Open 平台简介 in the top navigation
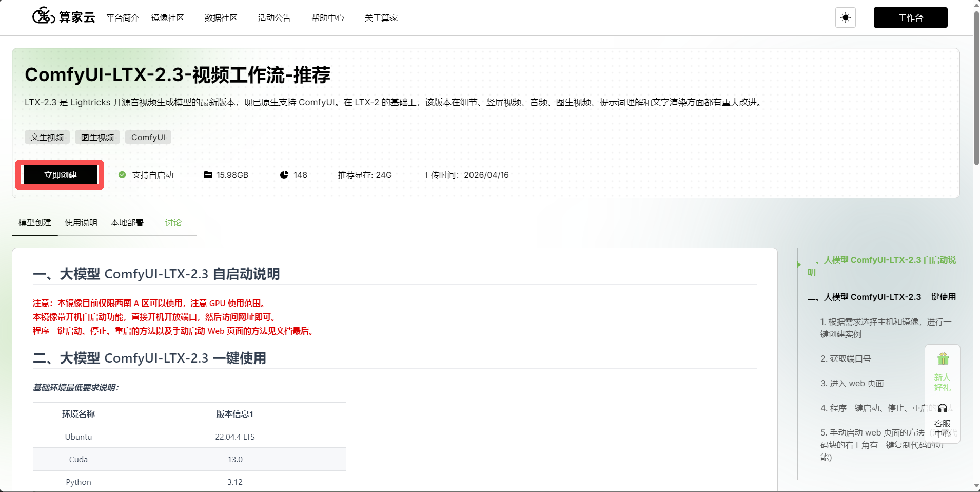980x492 pixels. point(123,17)
